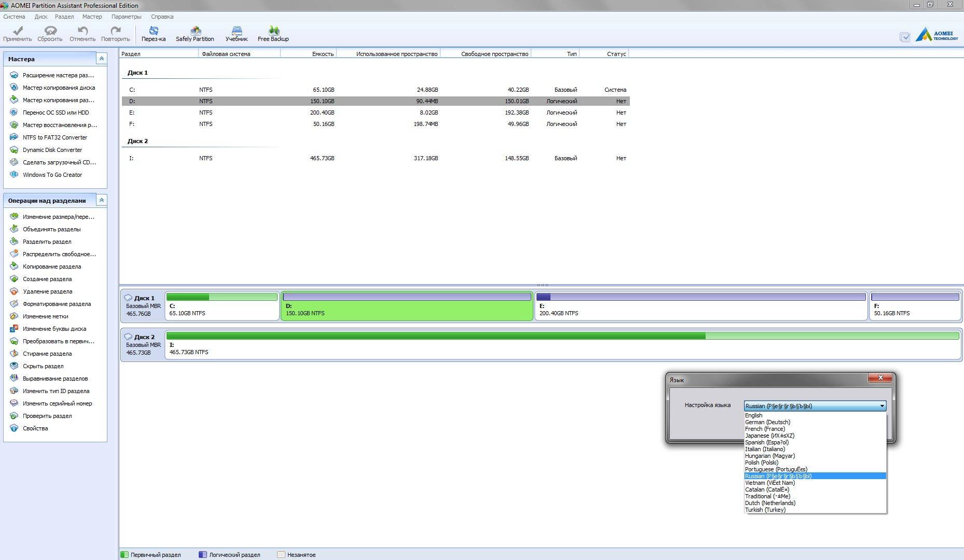Image resolution: width=964 pixels, height=560 pixels.
Task: Open NTFS to FAT32 Converter
Action: pyautogui.click(x=54, y=137)
